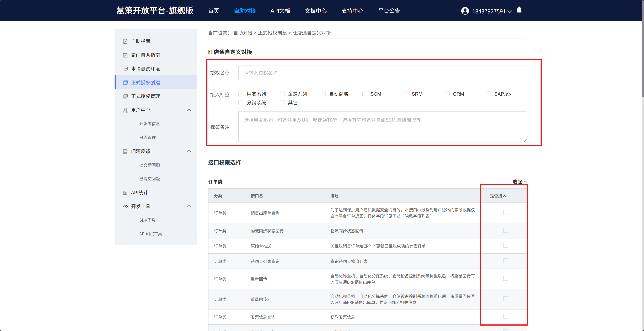This screenshot has height=331, width=644.
Task: Enable access for 重量回传2 interface
Action: (506, 299)
